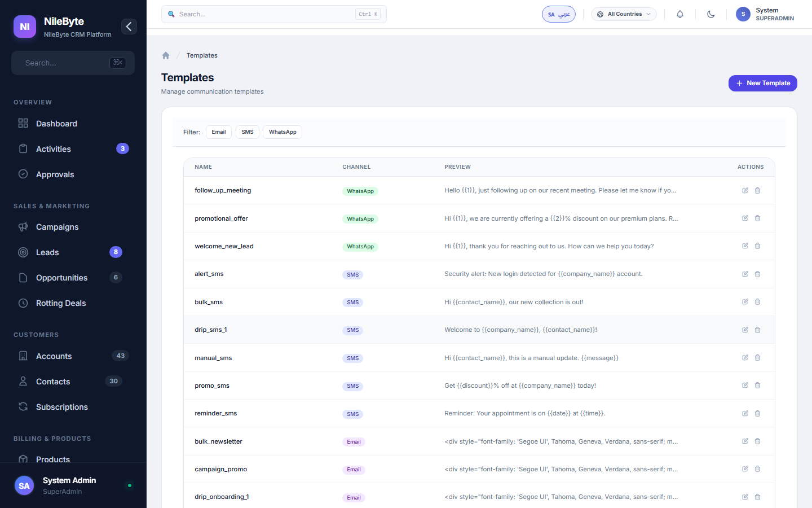
Task: Delete the manual_sms template
Action: point(757,358)
